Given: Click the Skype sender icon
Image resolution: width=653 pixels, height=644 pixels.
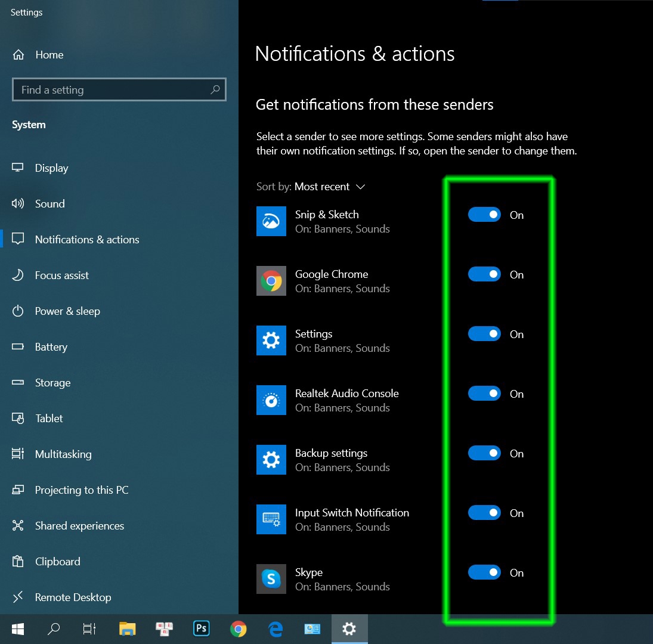Looking at the screenshot, I should [x=271, y=578].
